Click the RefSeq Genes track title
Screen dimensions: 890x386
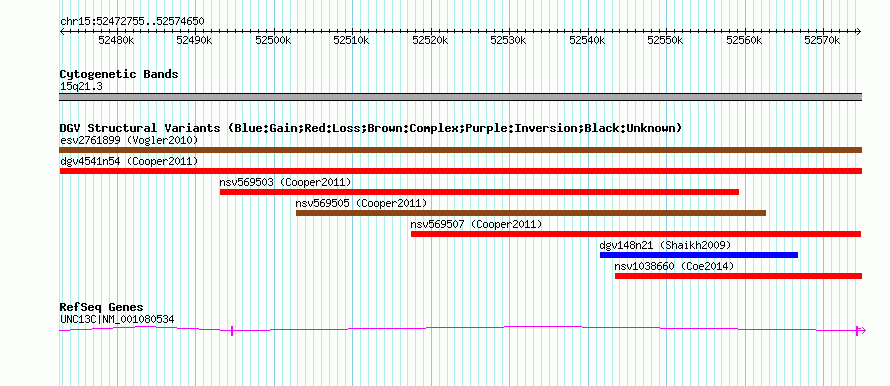[x=102, y=307]
